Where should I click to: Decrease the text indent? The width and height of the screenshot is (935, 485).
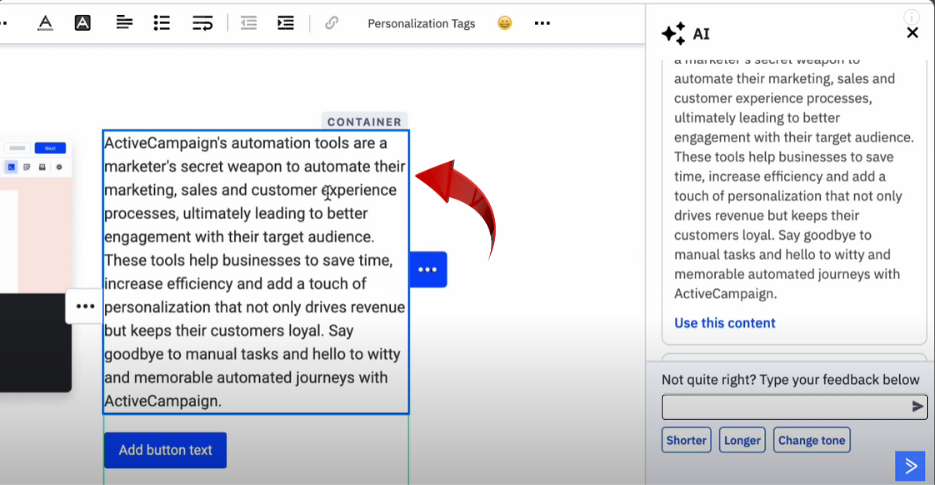[x=249, y=23]
